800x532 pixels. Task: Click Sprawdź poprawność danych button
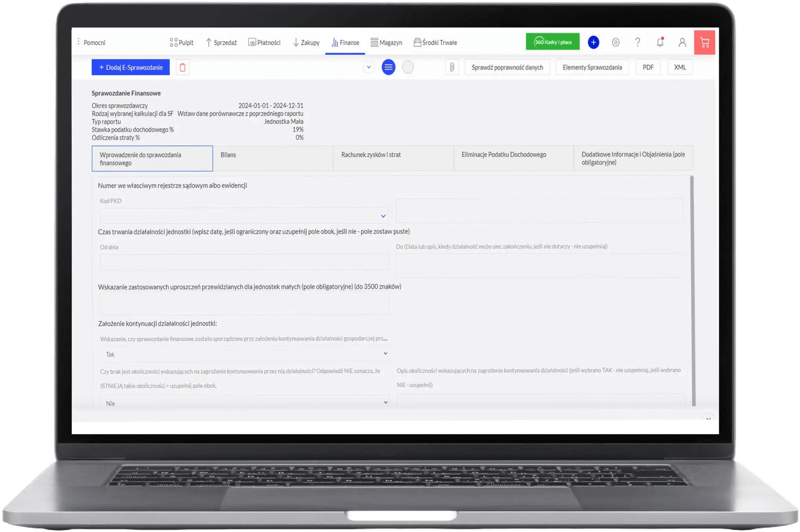pos(507,67)
